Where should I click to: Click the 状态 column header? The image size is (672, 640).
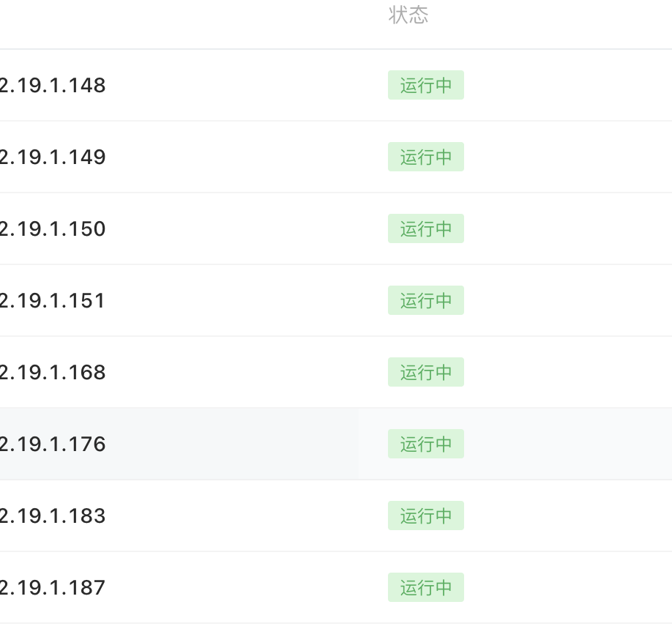408,15
